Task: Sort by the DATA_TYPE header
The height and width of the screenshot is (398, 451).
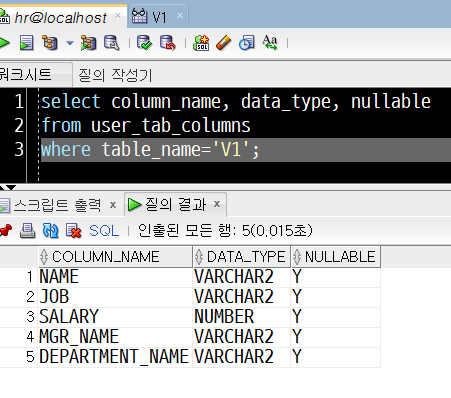Action: click(x=241, y=257)
